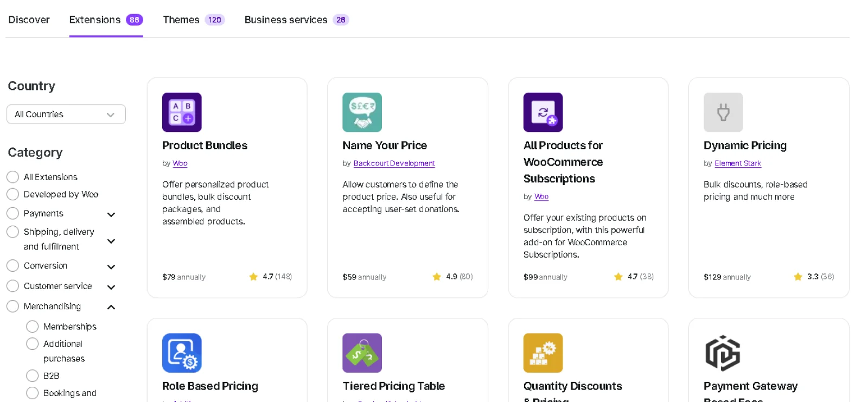This screenshot has width=868, height=402.
Task: Collapse the Merchandising category
Action: (x=111, y=307)
